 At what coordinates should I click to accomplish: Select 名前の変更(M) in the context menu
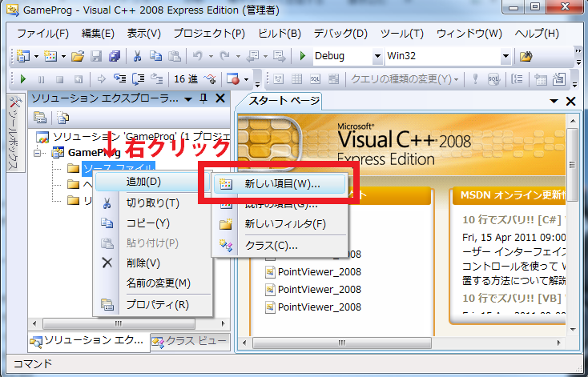click(x=159, y=283)
